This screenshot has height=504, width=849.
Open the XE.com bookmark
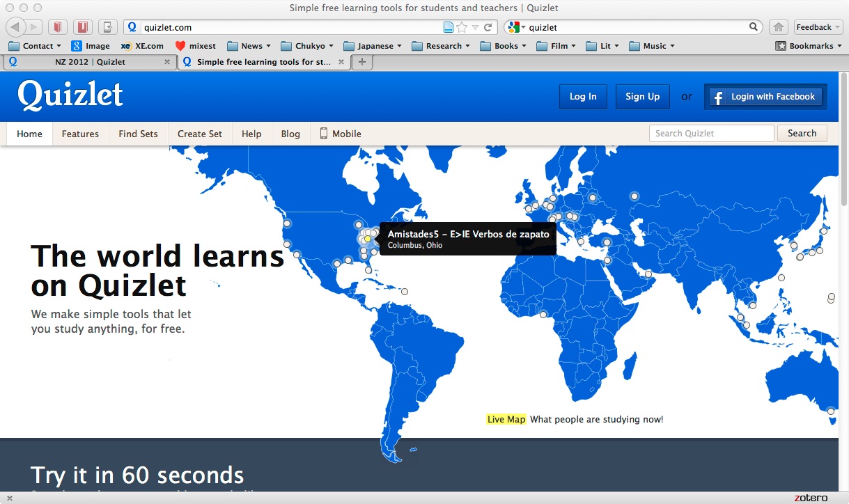pyautogui.click(x=142, y=46)
